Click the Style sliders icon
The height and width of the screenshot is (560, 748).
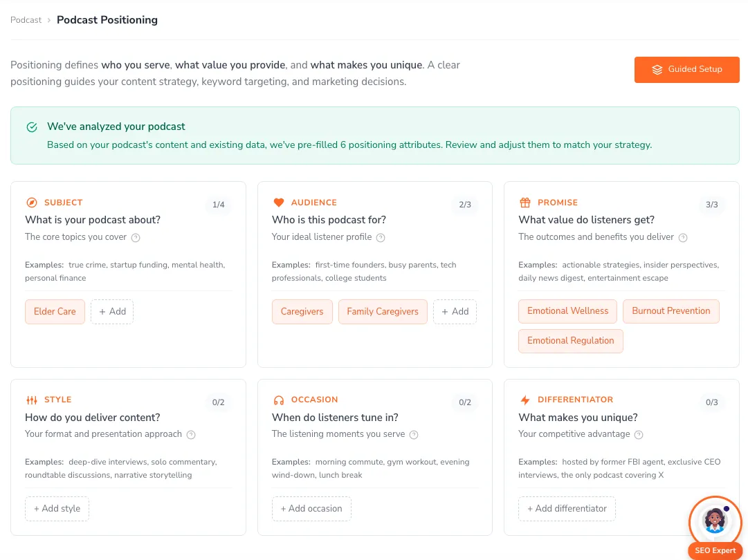[31, 400]
